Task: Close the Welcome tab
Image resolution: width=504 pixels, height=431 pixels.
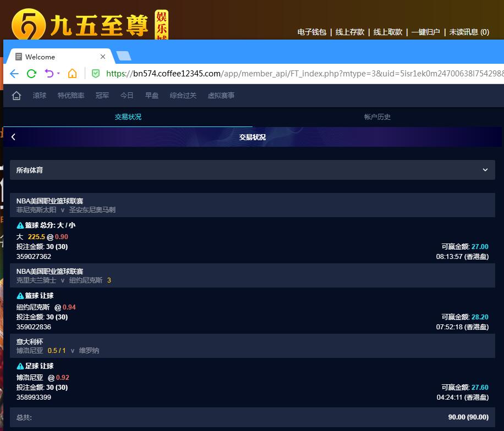Action: [103, 57]
